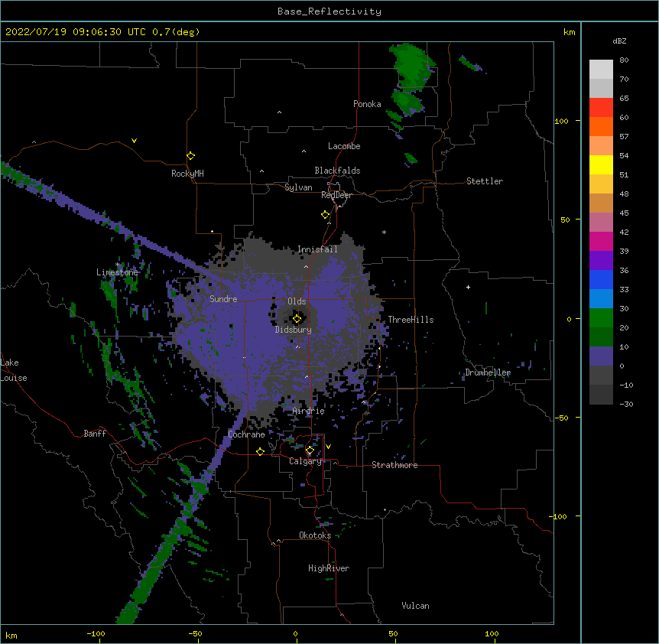Screen dimensions: 659x644
Task: Select the Cochrane town label
Action: click(246, 434)
